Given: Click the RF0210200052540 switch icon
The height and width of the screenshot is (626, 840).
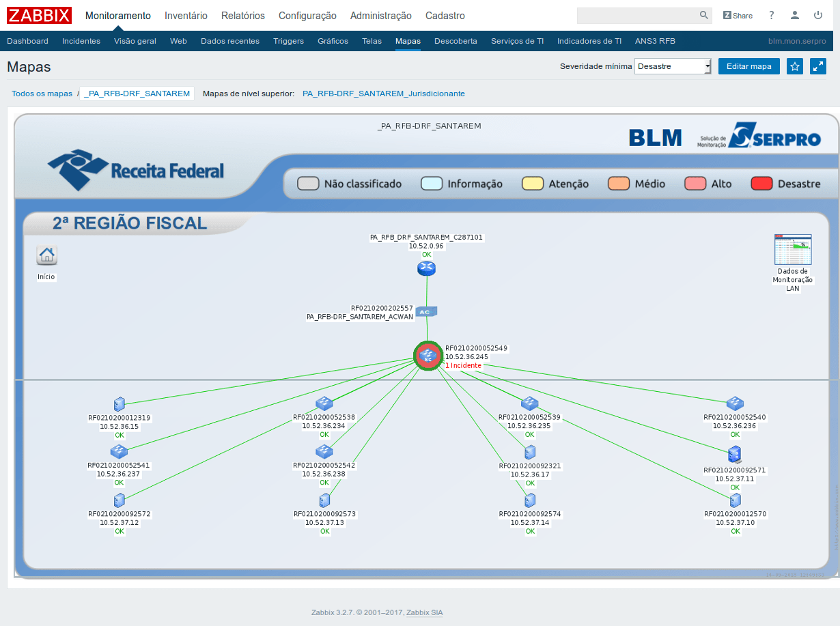Looking at the screenshot, I should pyautogui.click(x=735, y=403).
